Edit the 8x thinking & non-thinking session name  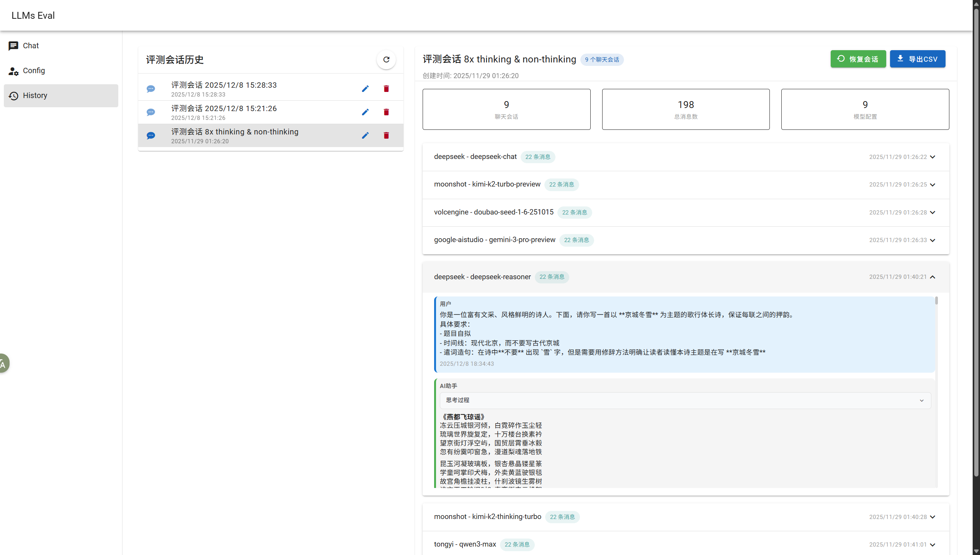pyautogui.click(x=365, y=136)
